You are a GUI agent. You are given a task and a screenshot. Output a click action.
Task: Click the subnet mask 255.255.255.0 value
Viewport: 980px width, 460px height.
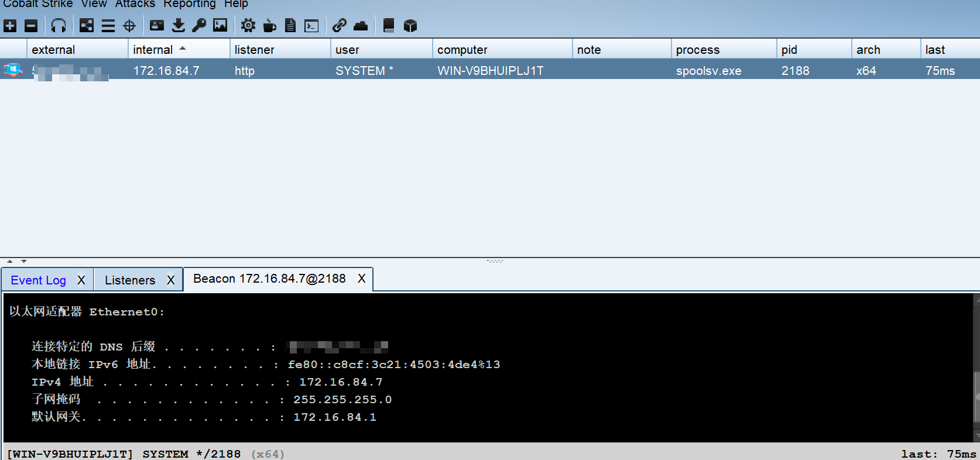(342, 399)
